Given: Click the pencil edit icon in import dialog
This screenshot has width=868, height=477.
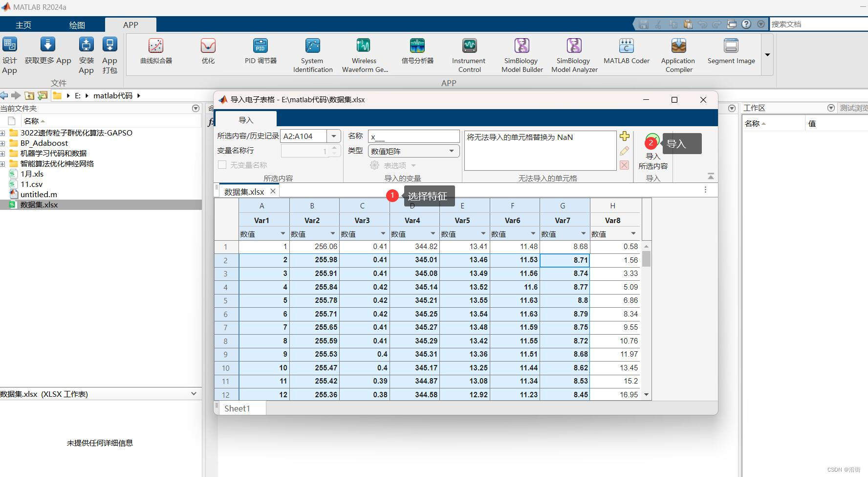Looking at the screenshot, I should (x=624, y=151).
